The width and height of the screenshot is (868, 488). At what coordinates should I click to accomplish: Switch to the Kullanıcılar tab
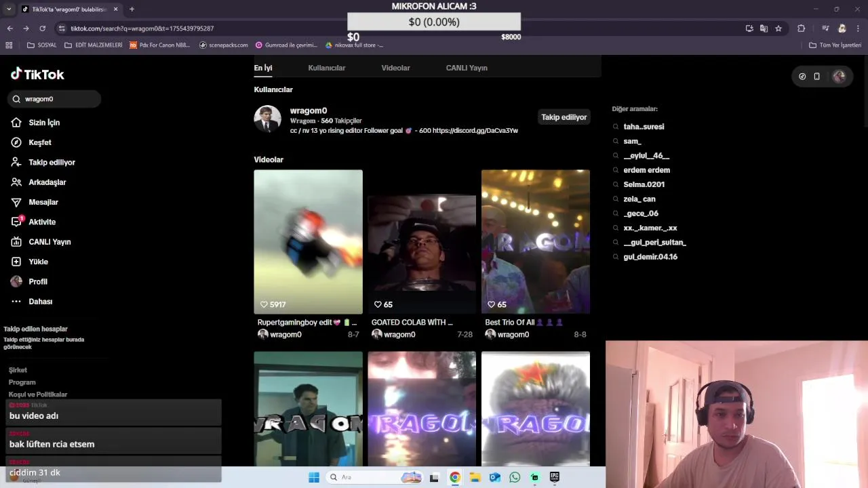[x=327, y=68]
